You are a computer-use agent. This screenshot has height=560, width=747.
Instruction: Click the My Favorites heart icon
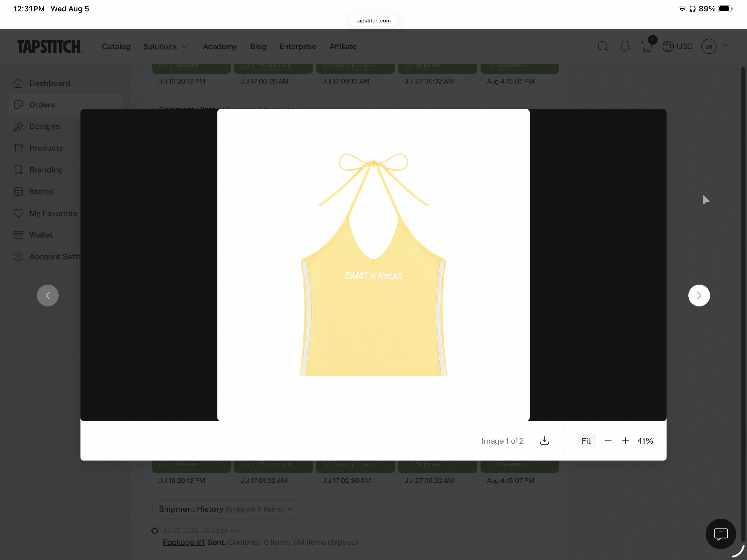(19, 213)
